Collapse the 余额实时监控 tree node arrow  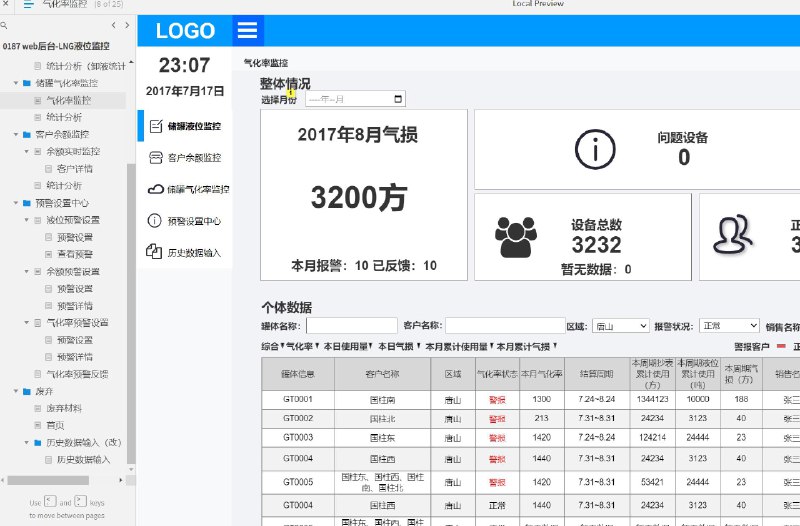[27, 152]
